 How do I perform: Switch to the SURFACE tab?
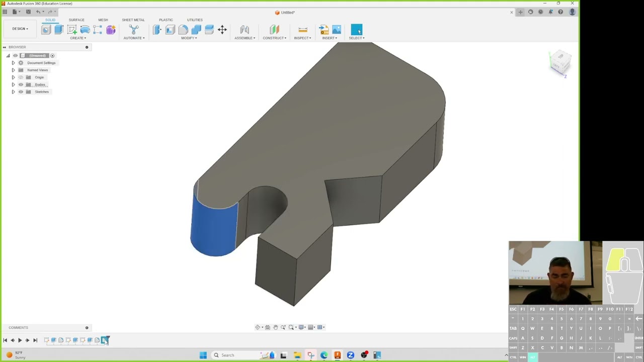coord(76,20)
